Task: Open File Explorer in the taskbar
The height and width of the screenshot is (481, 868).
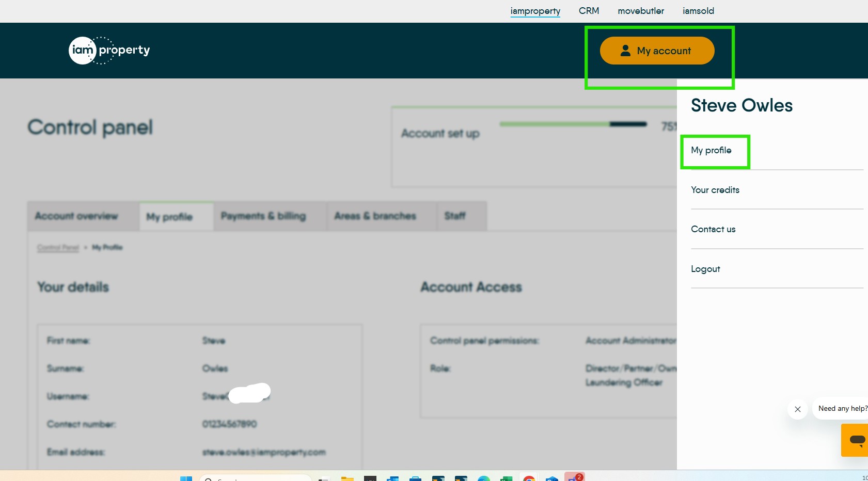Action: click(x=347, y=479)
